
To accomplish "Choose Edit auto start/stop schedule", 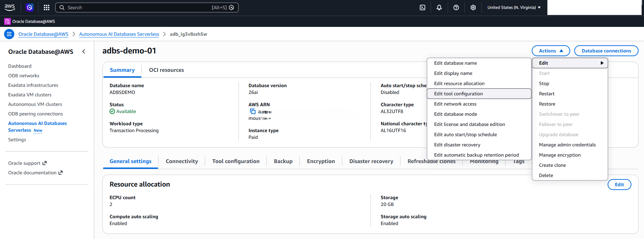I will pyautogui.click(x=479, y=134).
